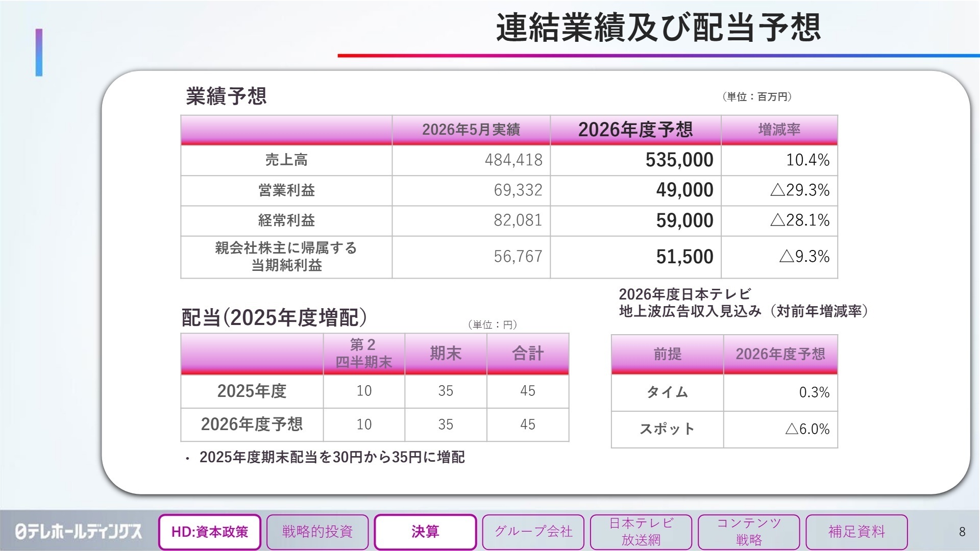Click the page number 8
The height and width of the screenshot is (551, 980).
[962, 532]
